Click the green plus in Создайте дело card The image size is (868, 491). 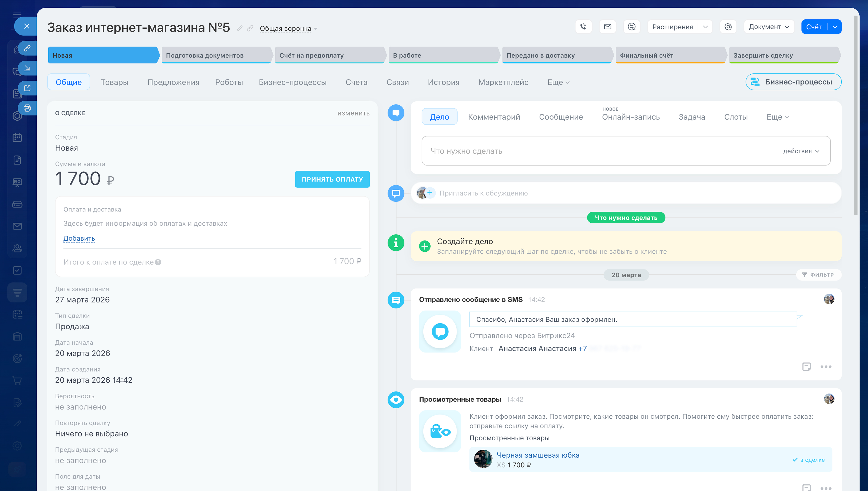click(x=425, y=246)
